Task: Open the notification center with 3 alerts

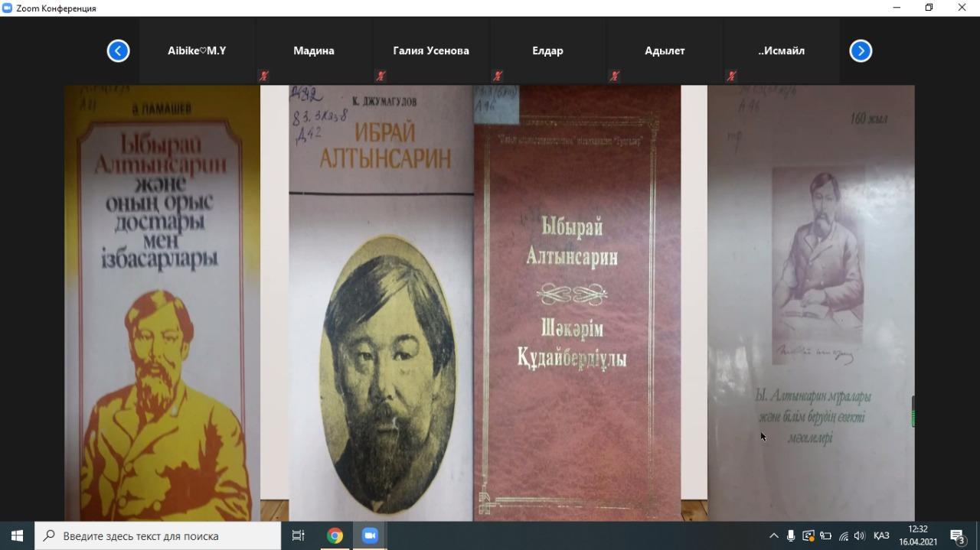Action: 957,536
